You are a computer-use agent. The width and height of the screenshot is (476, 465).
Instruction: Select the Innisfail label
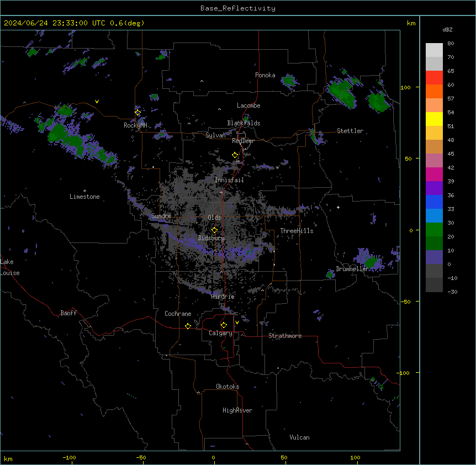point(229,180)
